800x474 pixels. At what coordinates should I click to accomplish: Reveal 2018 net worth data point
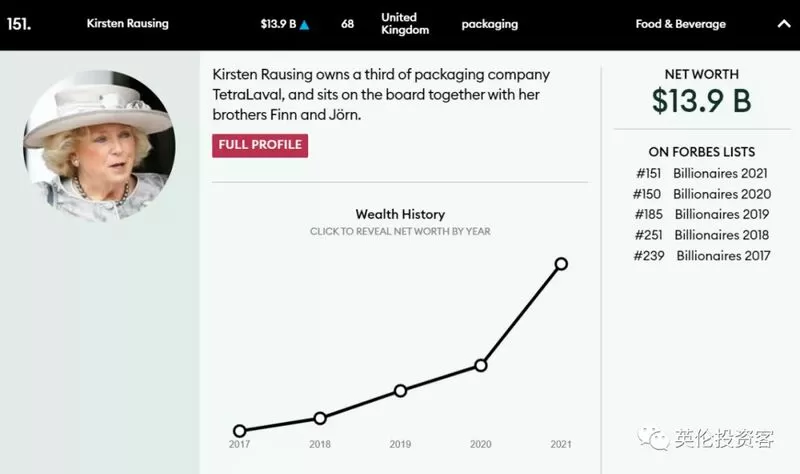click(320, 418)
